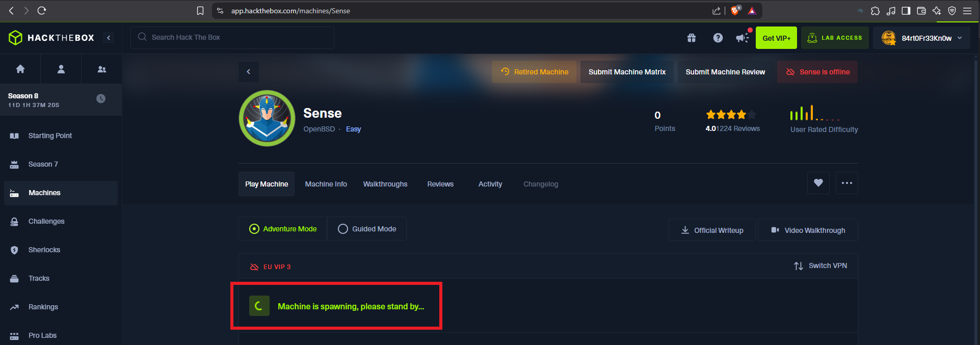Click Submit Machine Review

(725, 72)
